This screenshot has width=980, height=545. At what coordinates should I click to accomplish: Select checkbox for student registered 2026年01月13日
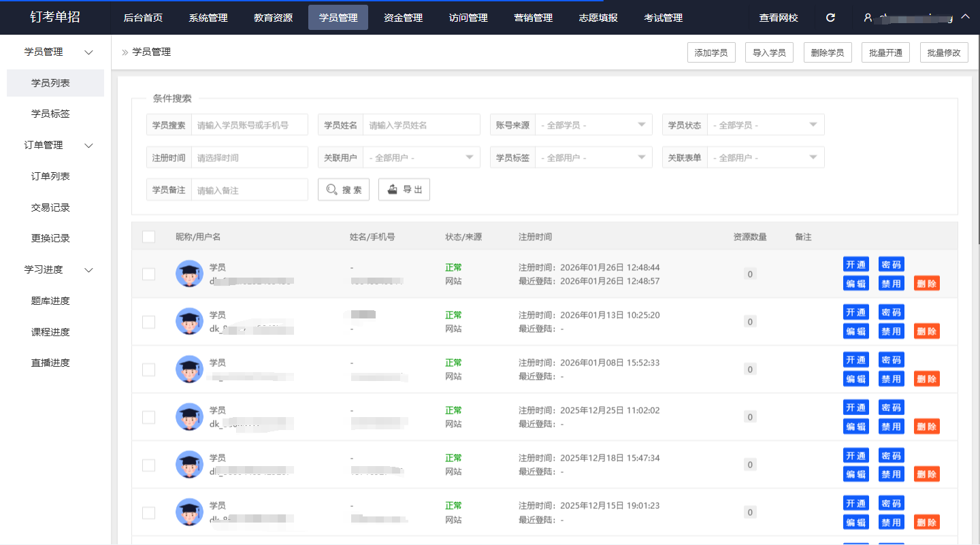[x=148, y=322]
